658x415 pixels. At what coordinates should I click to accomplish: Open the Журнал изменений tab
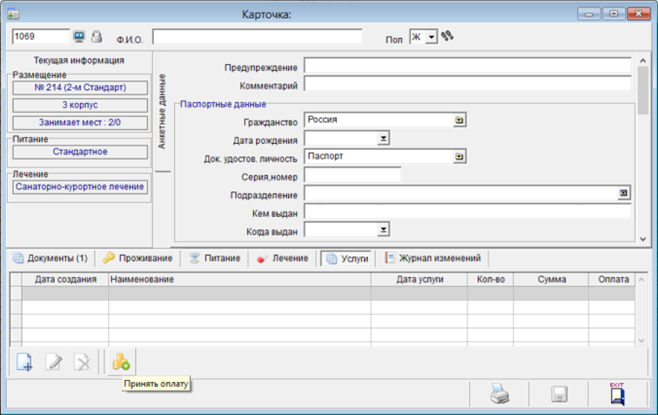click(434, 258)
